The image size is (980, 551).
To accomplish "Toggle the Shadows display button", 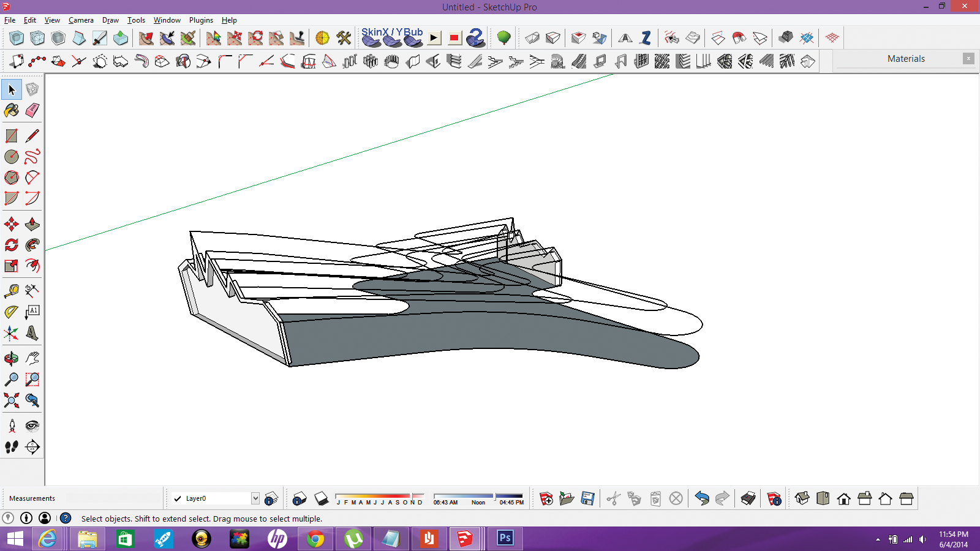I will click(x=322, y=499).
